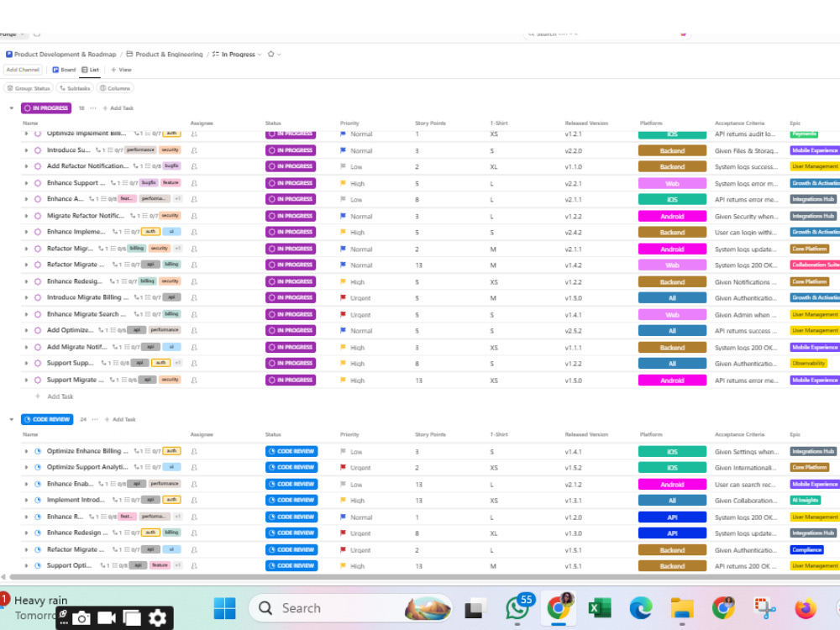Viewport: 840px width, 630px height.
Task: Collapse the Code Review group
Action: coord(11,419)
